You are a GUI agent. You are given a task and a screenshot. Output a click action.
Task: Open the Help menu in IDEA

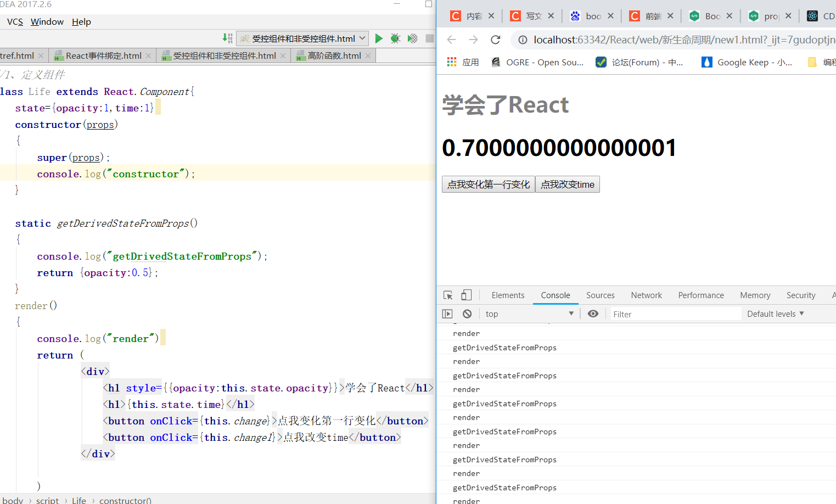pyautogui.click(x=81, y=22)
